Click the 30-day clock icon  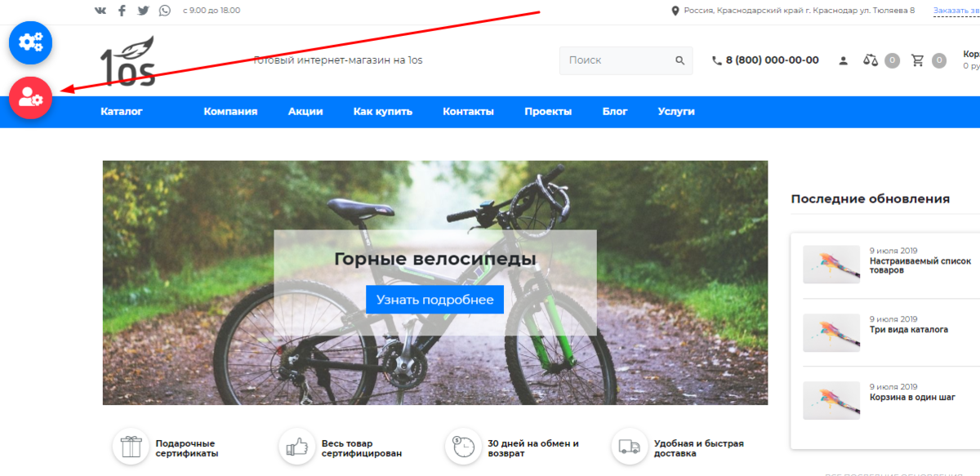point(463,447)
